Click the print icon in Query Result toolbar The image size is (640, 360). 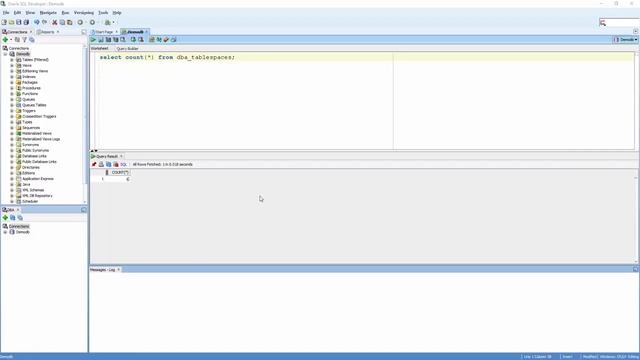(101, 164)
